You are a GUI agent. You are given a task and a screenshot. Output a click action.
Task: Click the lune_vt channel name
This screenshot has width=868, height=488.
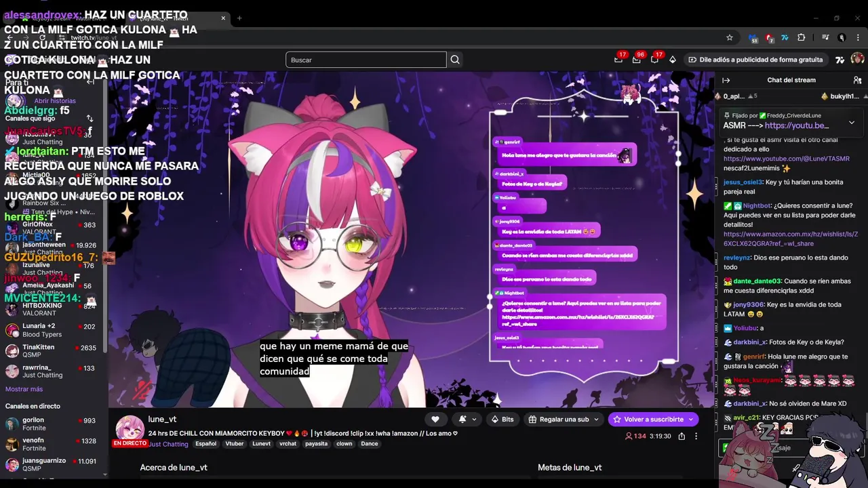tap(162, 420)
